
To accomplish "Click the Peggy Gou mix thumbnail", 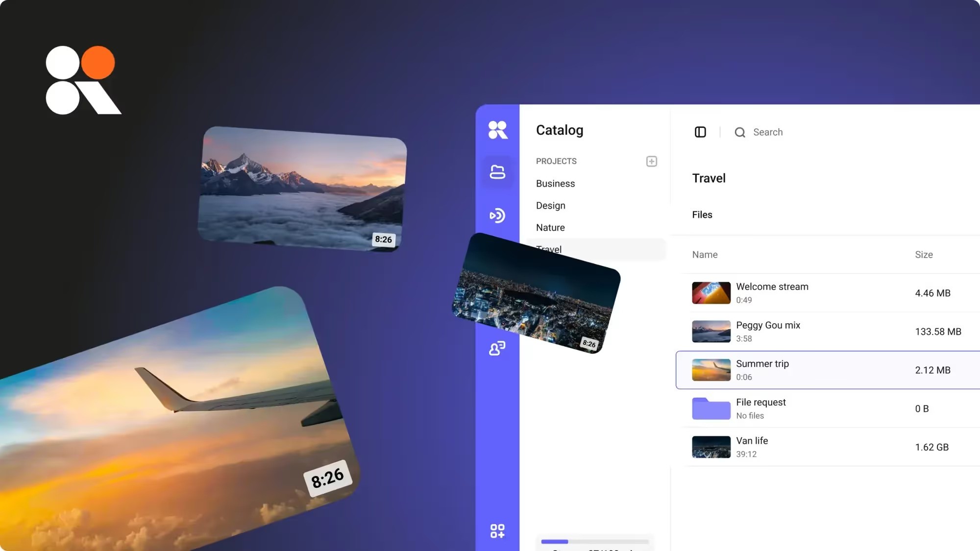I will [711, 332].
